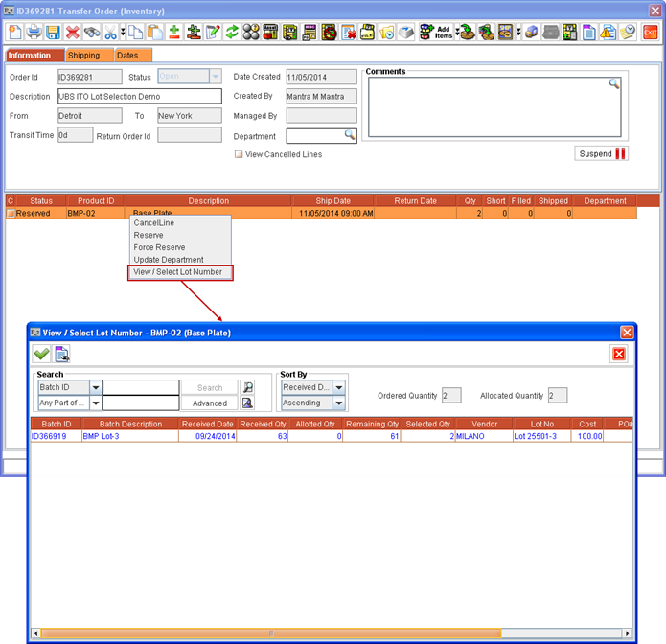
Task: Click the Add Items toolbar button
Action: pos(436,32)
